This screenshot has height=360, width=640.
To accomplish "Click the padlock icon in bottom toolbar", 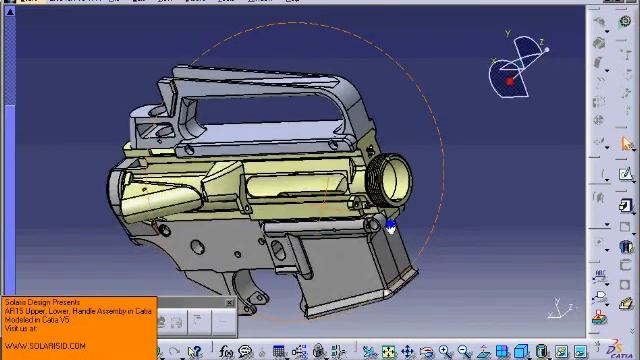I will pyautogui.click(x=319, y=351).
